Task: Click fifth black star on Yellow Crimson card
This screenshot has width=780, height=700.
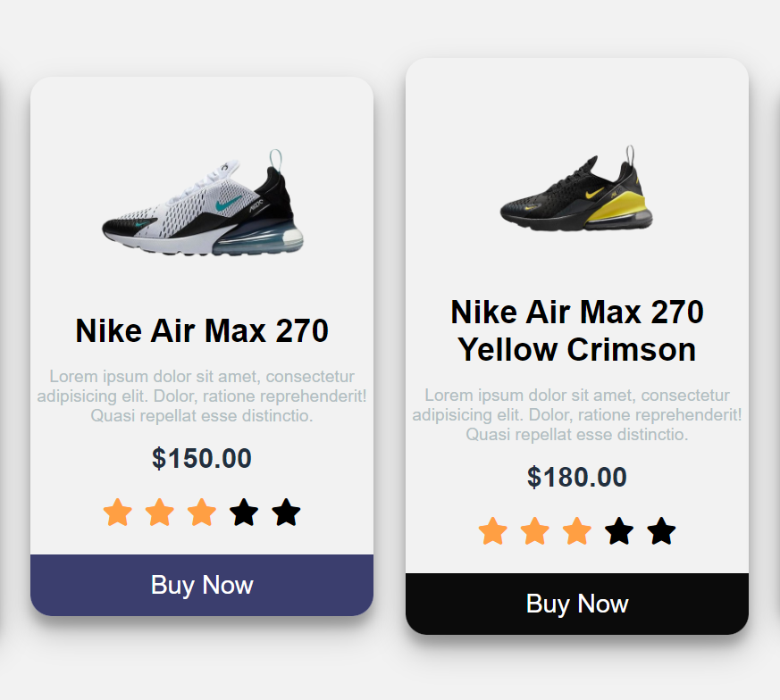Action: click(x=661, y=531)
